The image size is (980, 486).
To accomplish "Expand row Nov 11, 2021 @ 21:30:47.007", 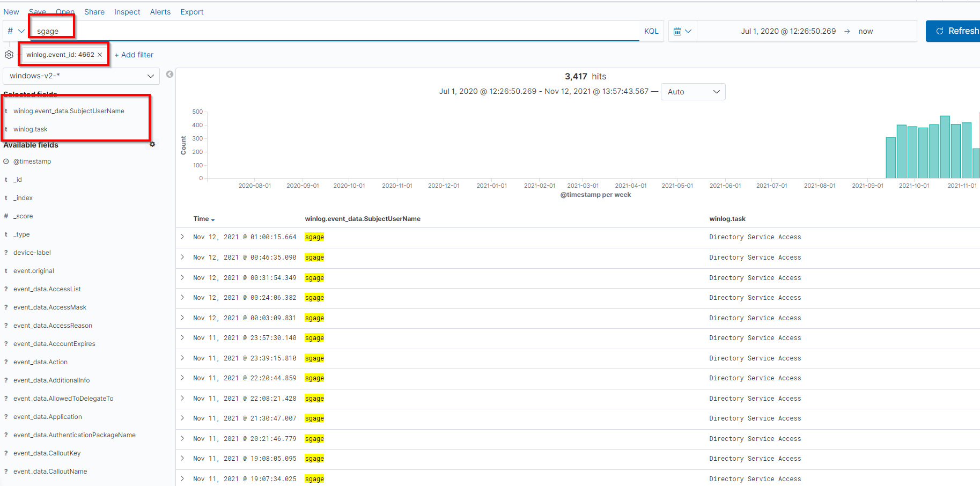I will [182, 418].
